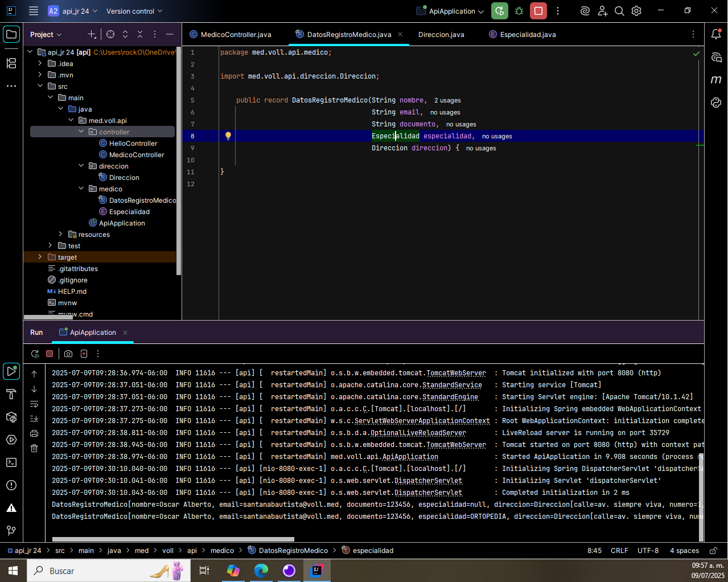
Task: Toggle scroll to end in Run console
Action: tap(34, 419)
